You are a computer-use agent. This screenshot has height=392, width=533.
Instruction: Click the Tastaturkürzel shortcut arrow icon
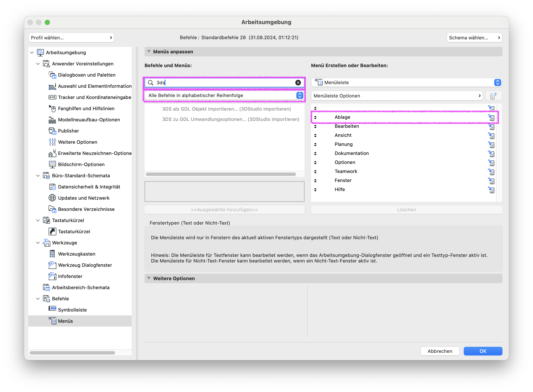[x=52, y=231]
